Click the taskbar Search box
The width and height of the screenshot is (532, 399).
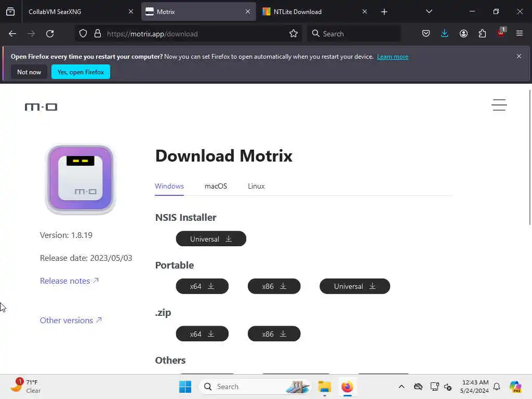(255, 387)
